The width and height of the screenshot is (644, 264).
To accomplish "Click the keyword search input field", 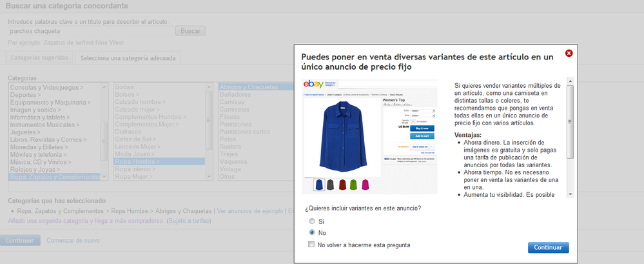I will click(90, 31).
